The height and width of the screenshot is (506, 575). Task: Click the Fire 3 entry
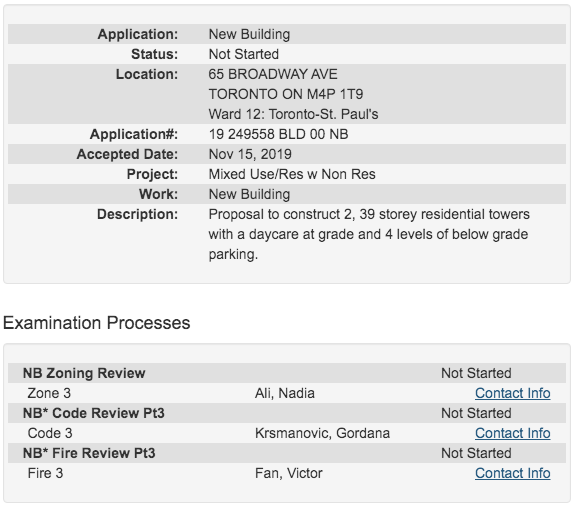click(x=45, y=473)
